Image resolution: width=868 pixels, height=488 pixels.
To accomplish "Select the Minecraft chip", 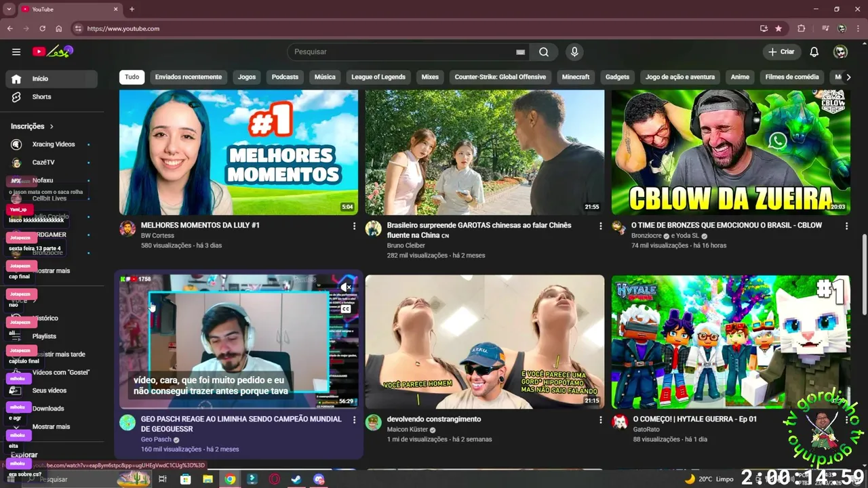I will (x=576, y=77).
